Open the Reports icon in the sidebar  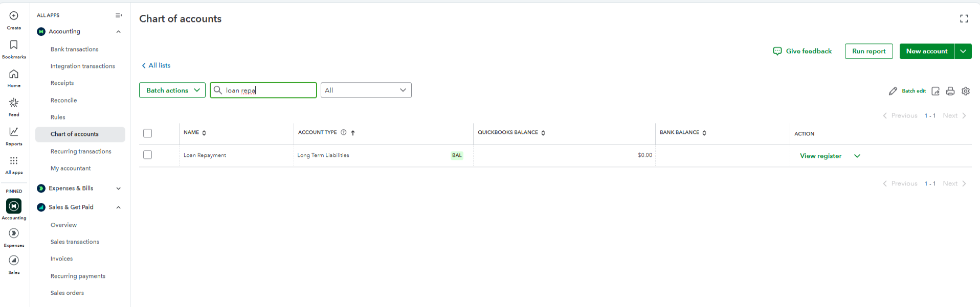tap(14, 132)
